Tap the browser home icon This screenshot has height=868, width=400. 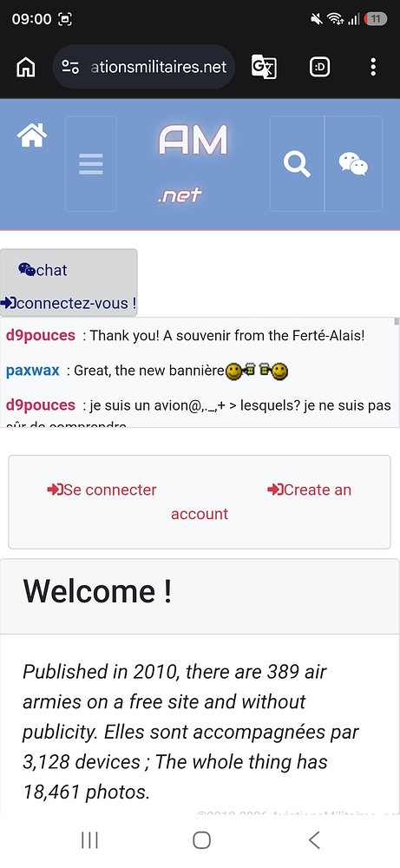click(x=26, y=68)
